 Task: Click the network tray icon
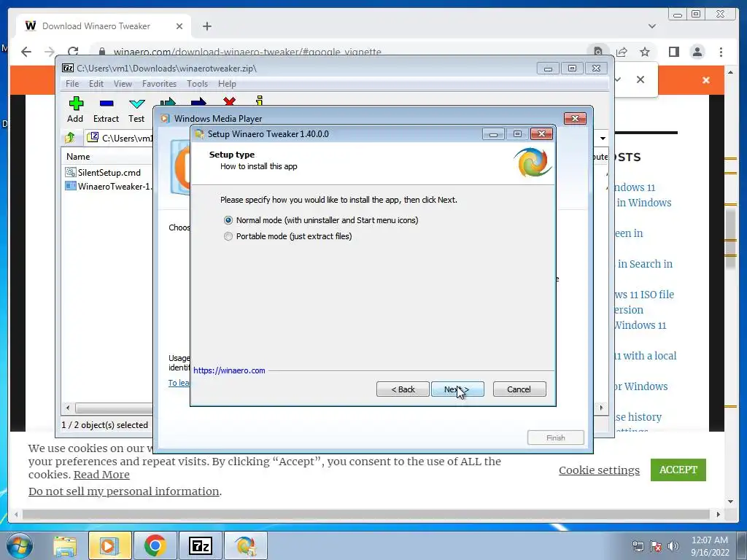tap(638, 546)
